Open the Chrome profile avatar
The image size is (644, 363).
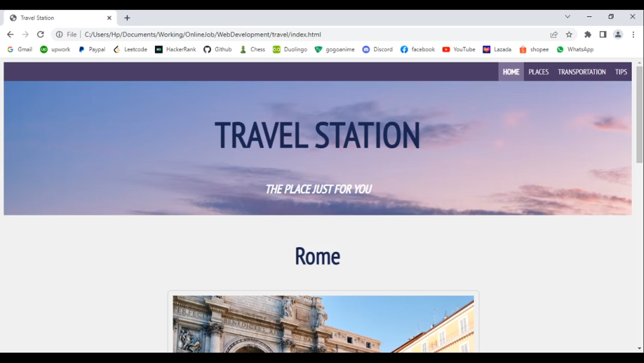coord(618,34)
